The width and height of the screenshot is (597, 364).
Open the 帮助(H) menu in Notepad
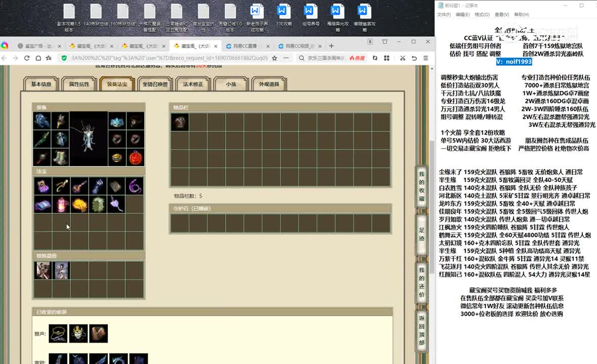point(522,15)
